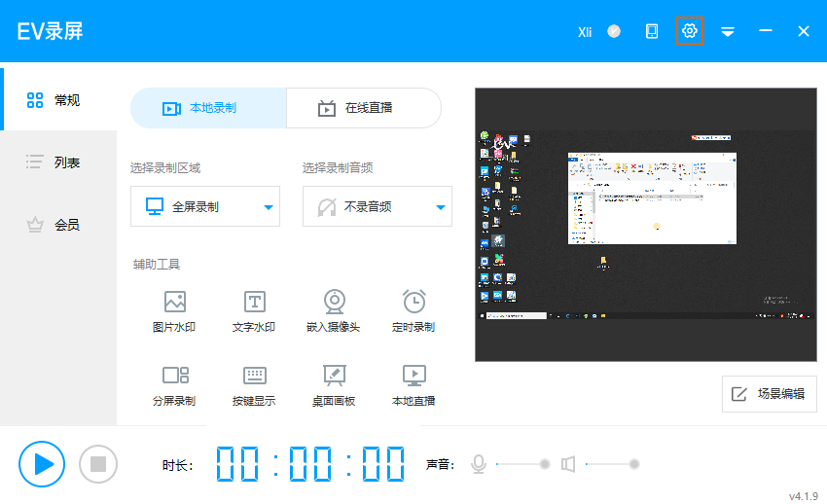Image resolution: width=827 pixels, height=504 pixels.
Task: Click the screen preview thumbnail
Action: pos(646,225)
